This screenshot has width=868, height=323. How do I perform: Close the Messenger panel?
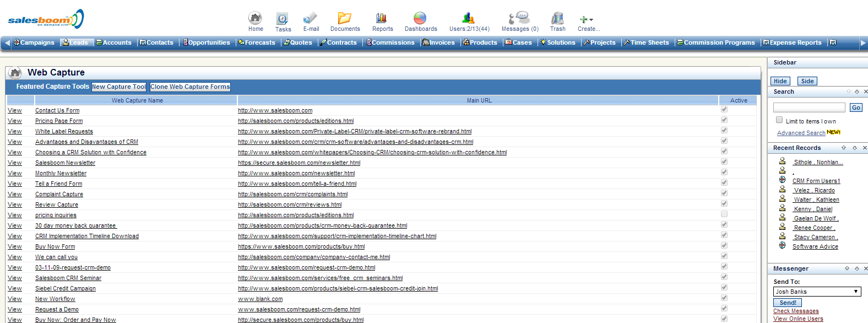coord(865,268)
